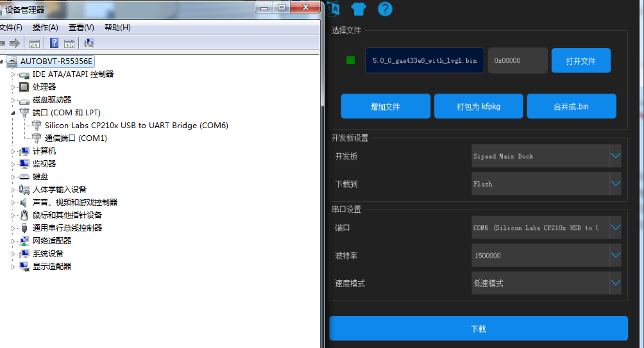The width and height of the screenshot is (644, 348).
Task: Click the computer category icon
Action: pos(24,151)
